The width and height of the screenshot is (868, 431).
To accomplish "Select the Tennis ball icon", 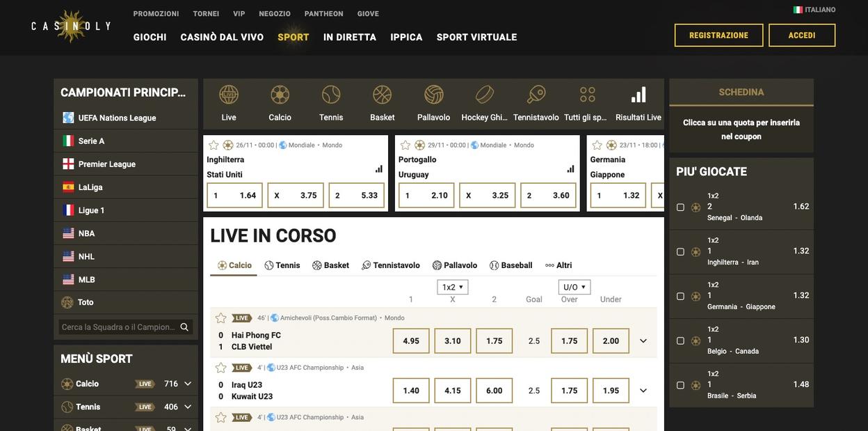I will pyautogui.click(x=331, y=95).
